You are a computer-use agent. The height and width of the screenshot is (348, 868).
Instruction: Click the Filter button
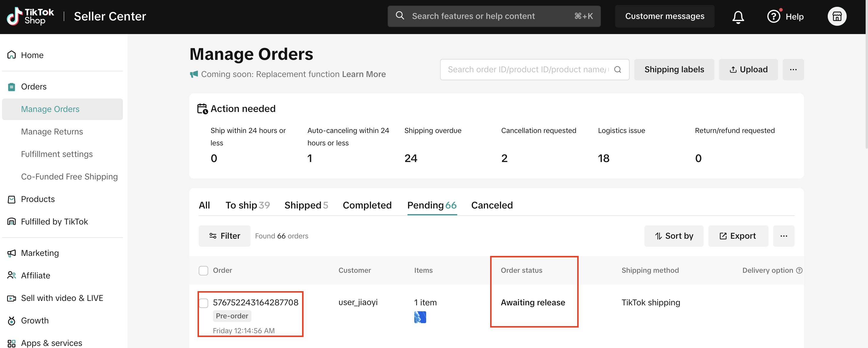[x=224, y=236]
